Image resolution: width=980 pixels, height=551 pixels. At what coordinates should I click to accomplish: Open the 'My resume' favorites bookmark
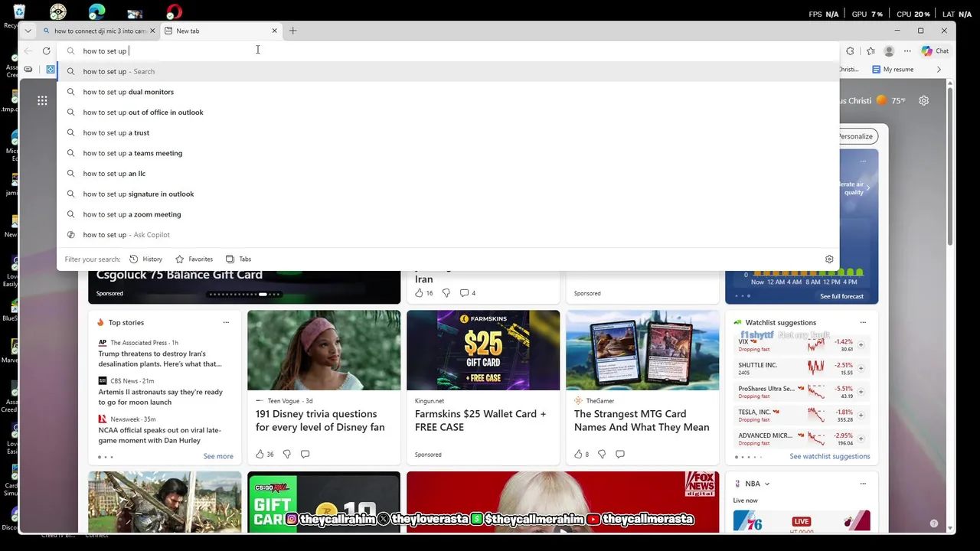tap(893, 70)
